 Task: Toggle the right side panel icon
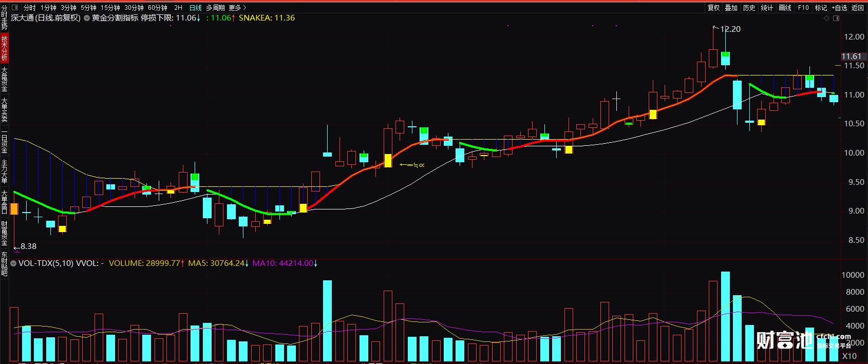[836, 18]
